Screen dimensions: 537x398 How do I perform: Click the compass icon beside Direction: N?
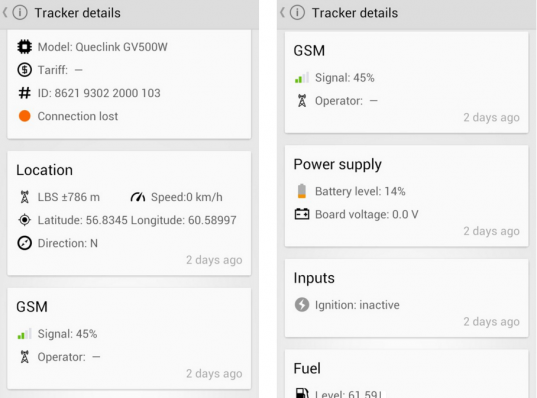(24, 243)
